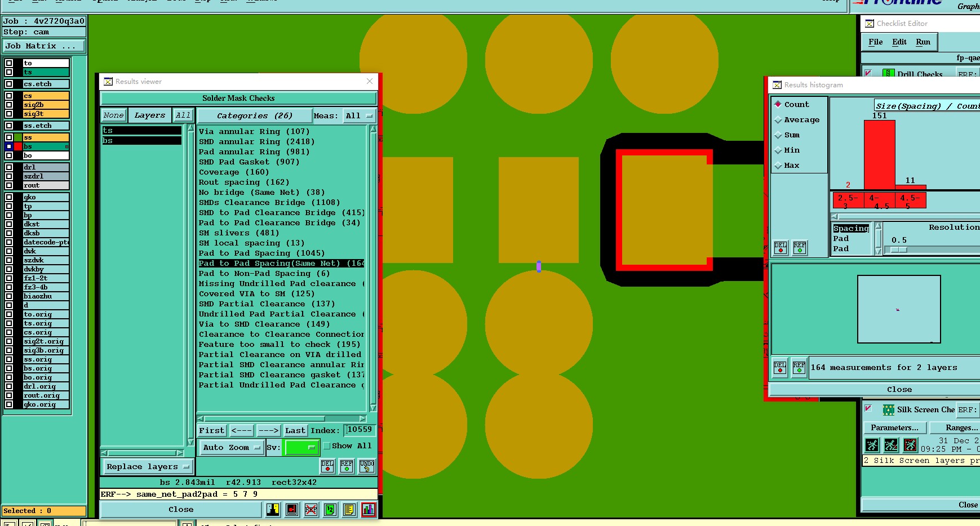Viewport: 980px width, 526px height.
Task: Click REF icon beside measurements count
Action: 799,368
